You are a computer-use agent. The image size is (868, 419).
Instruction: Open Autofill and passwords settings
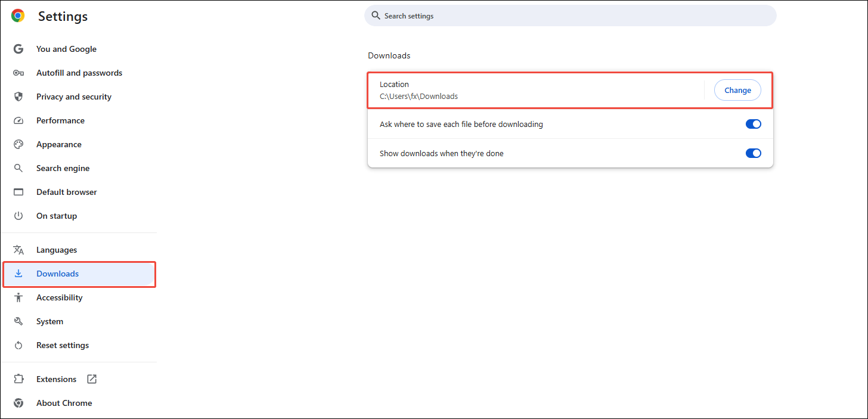pyautogui.click(x=78, y=73)
